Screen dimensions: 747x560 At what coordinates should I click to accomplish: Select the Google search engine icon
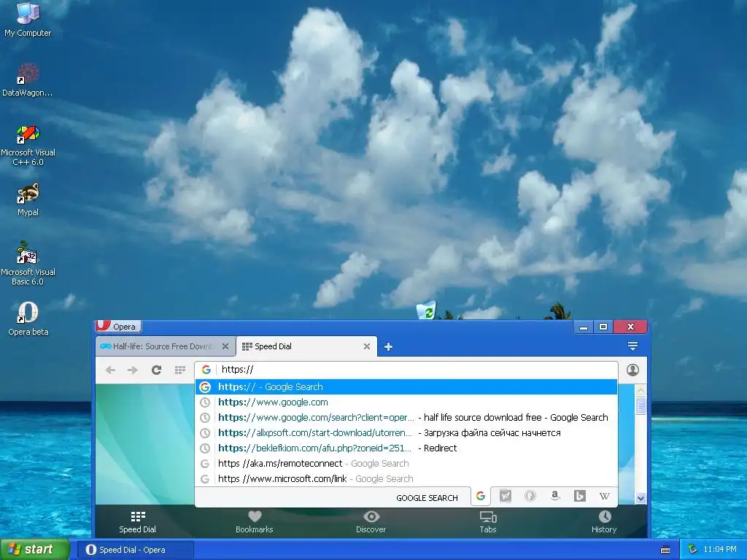pos(481,496)
